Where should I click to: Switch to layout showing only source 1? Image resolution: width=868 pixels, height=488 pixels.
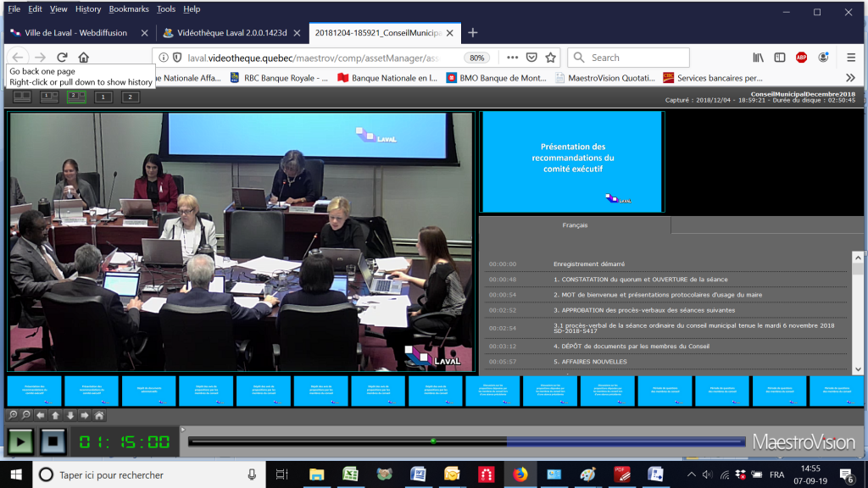click(x=103, y=97)
